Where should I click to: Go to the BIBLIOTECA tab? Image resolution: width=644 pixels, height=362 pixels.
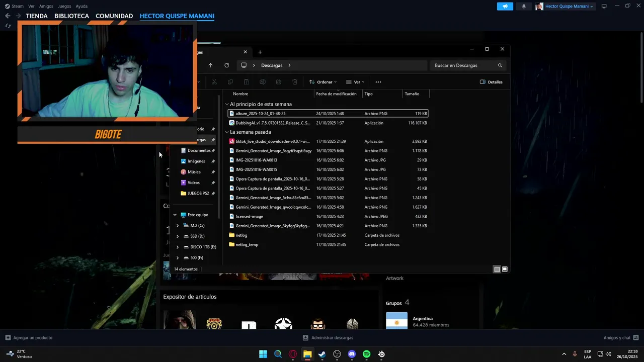pyautogui.click(x=71, y=16)
